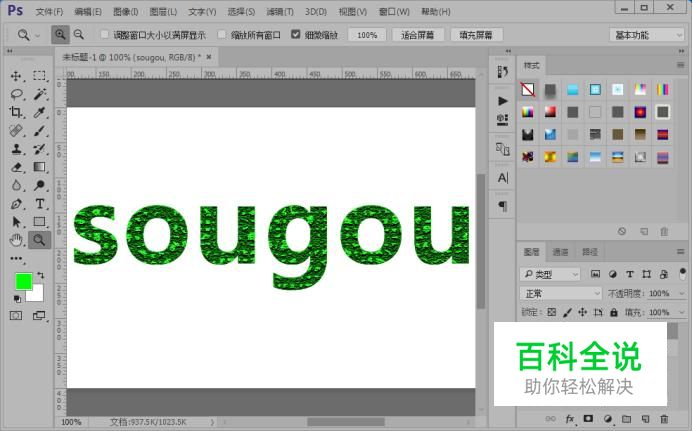692x431 pixels.
Task: Select the Magic Wand tool
Action: coord(39,94)
